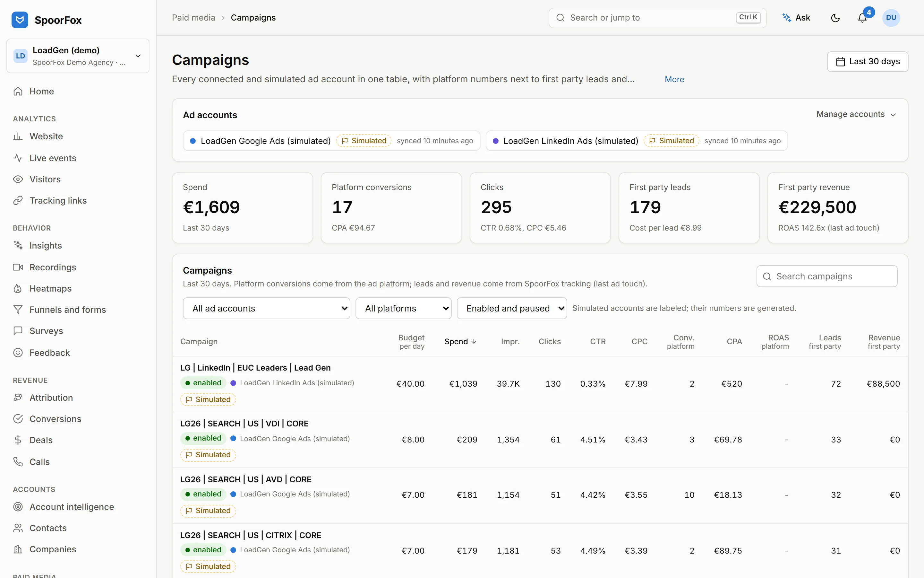The height and width of the screenshot is (578, 924).
Task: Open the notifications bell icon
Action: point(862,18)
